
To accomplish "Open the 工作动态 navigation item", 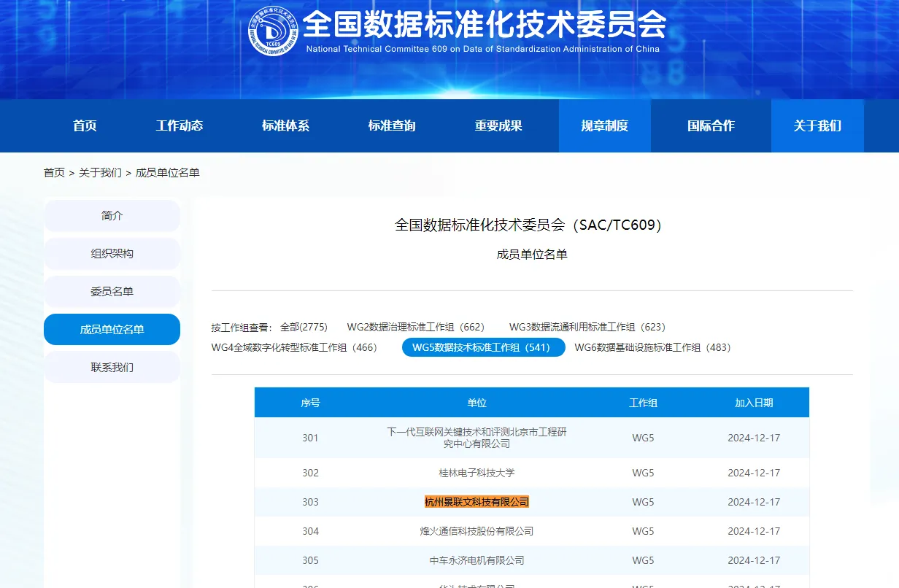I will [x=180, y=125].
